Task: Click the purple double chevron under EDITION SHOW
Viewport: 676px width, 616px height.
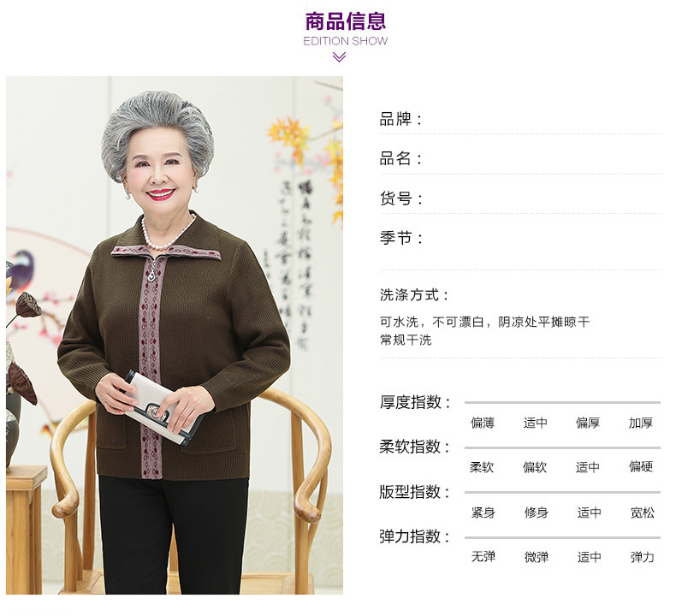Action: point(339,57)
